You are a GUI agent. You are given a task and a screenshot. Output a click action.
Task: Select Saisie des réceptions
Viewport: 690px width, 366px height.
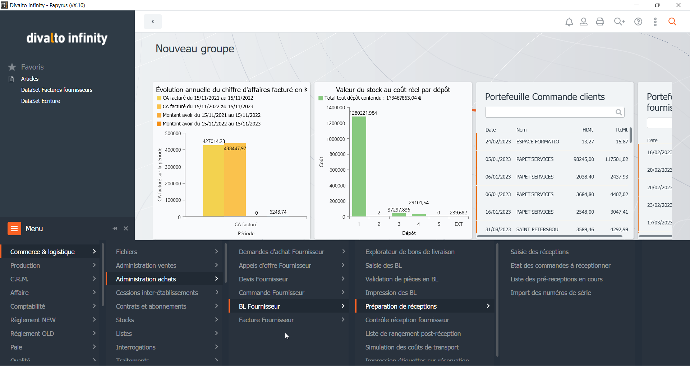coord(540,252)
